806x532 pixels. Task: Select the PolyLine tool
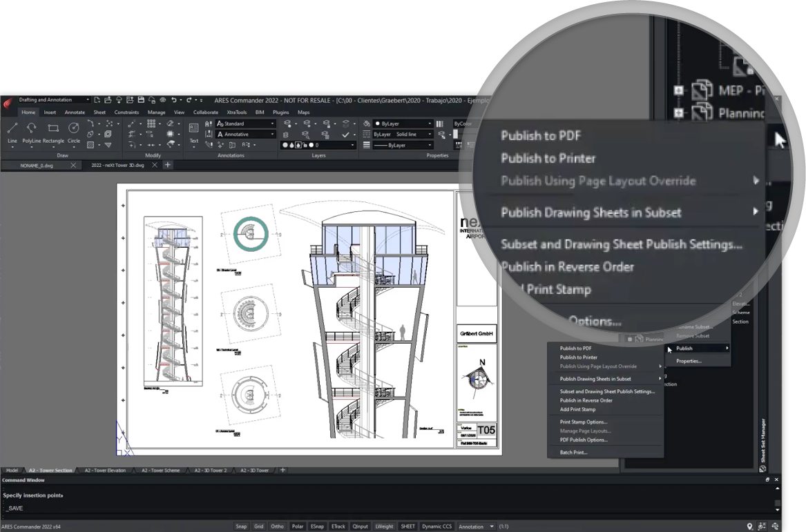click(31, 132)
